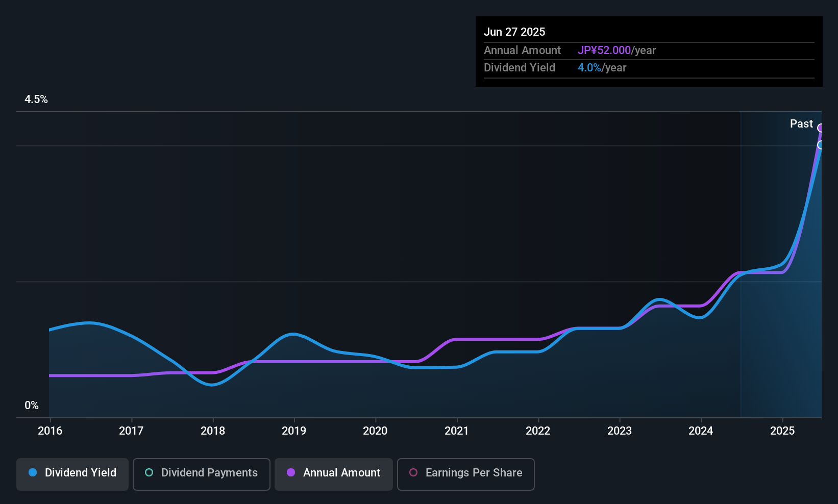Click the 'Past' label on chart
838x504 pixels.
coord(801,124)
